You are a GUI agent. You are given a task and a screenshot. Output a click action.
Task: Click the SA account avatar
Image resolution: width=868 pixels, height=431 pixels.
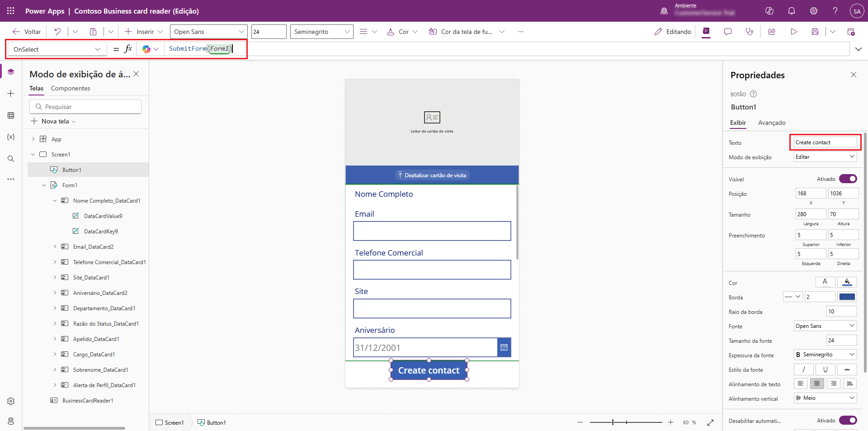point(857,11)
